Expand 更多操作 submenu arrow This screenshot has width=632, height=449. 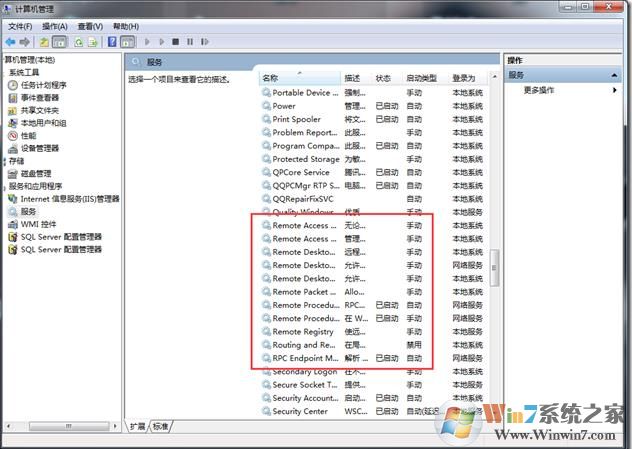coord(614,90)
